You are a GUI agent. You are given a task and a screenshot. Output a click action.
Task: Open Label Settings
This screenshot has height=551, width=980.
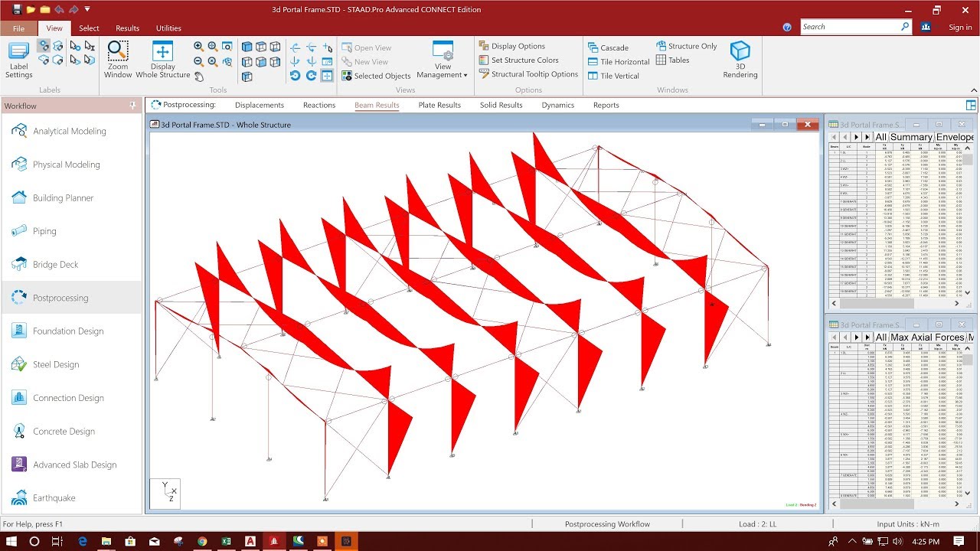pyautogui.click(x=19, y=60)
